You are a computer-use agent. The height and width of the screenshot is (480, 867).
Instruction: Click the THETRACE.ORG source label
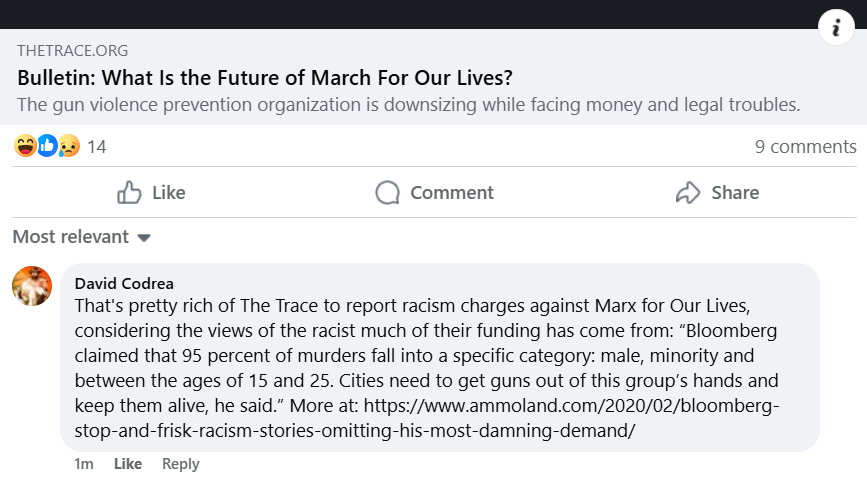click(72, 51)
